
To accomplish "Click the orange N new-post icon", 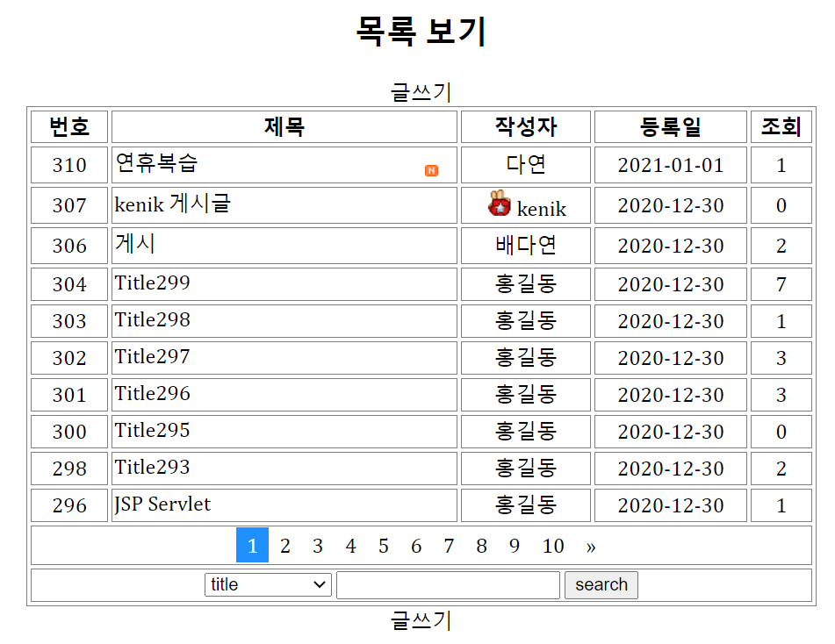I will click(x=431, y=170).
